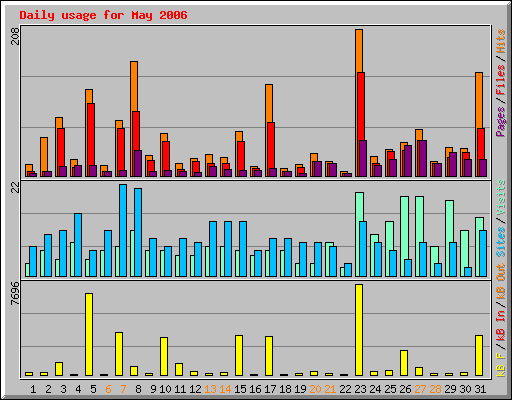The height and width of the screenshot is (400, 512).
Task: Click the day 5 label on axis
Action: click(93, 389)
